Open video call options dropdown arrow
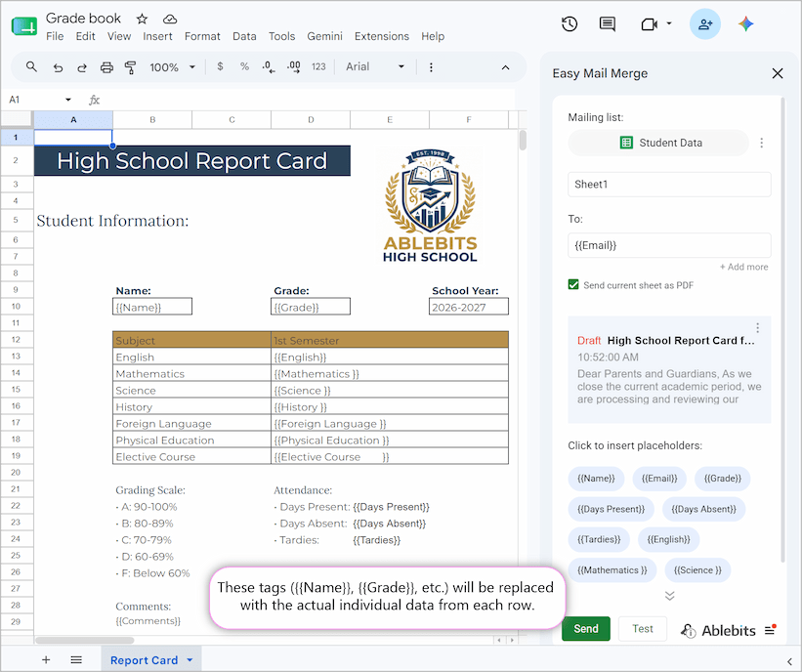802x672 pixels. pos(669,23)
